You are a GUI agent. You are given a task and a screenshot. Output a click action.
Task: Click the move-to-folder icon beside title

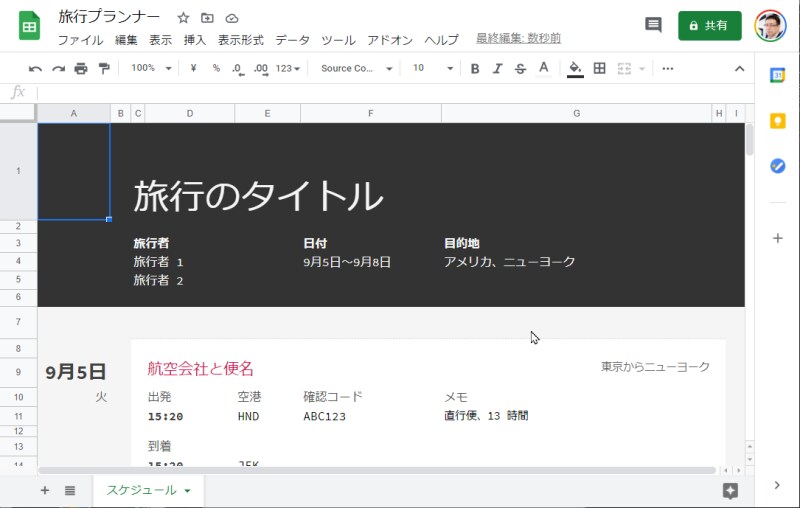[207, 18]
